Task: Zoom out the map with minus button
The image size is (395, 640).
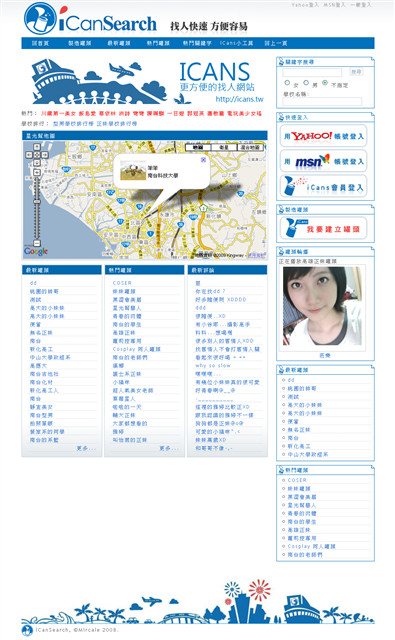Action: (37, 244)
